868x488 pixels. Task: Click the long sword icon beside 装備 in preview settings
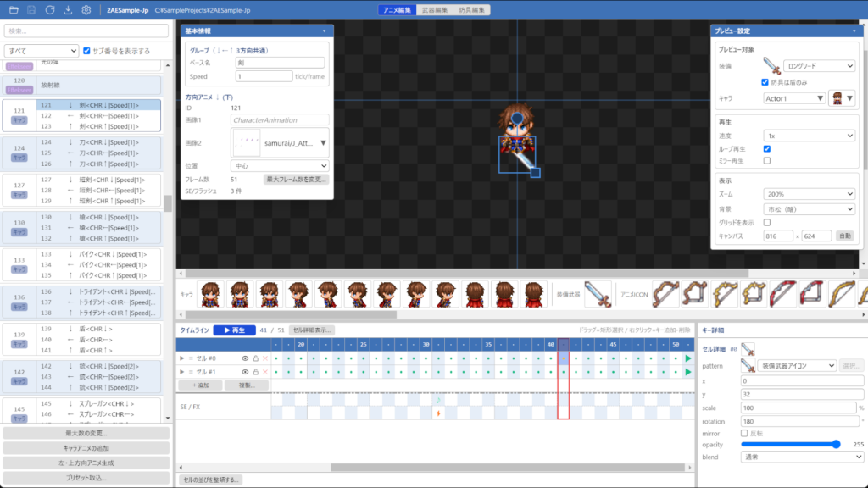tap(771, 66)
